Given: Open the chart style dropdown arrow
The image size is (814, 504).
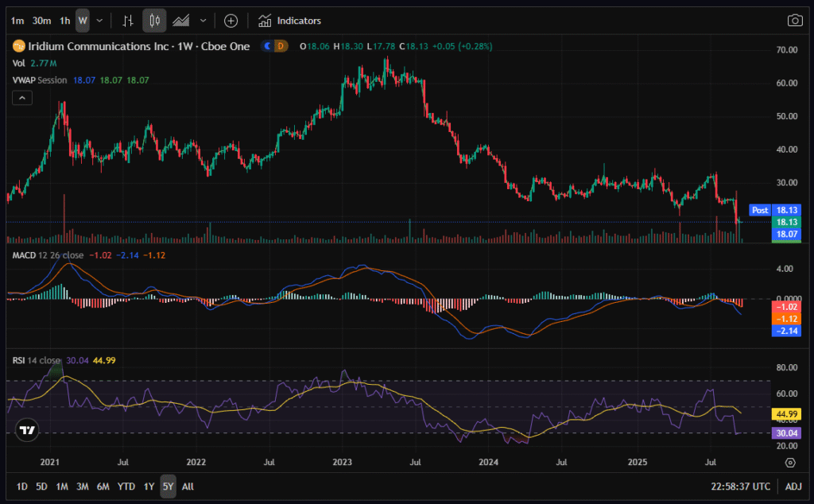Looking at the screenshot, I should tap(203, 20).
